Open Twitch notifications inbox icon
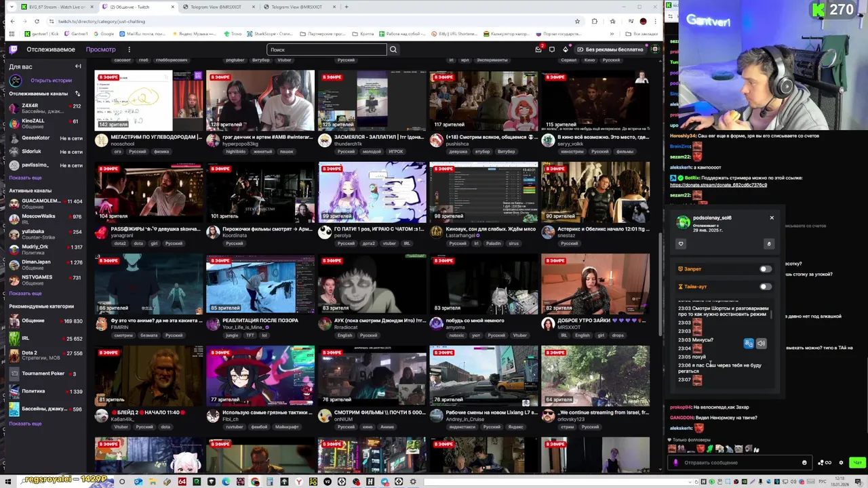The height and width of the screenshot is (488, 868). coord(538,49)
